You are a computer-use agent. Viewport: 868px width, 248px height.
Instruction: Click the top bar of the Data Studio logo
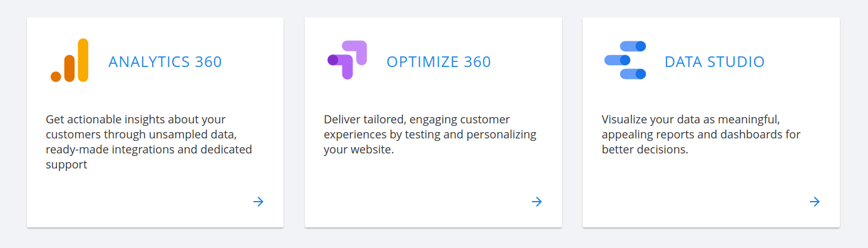click(x=633, y=46)
